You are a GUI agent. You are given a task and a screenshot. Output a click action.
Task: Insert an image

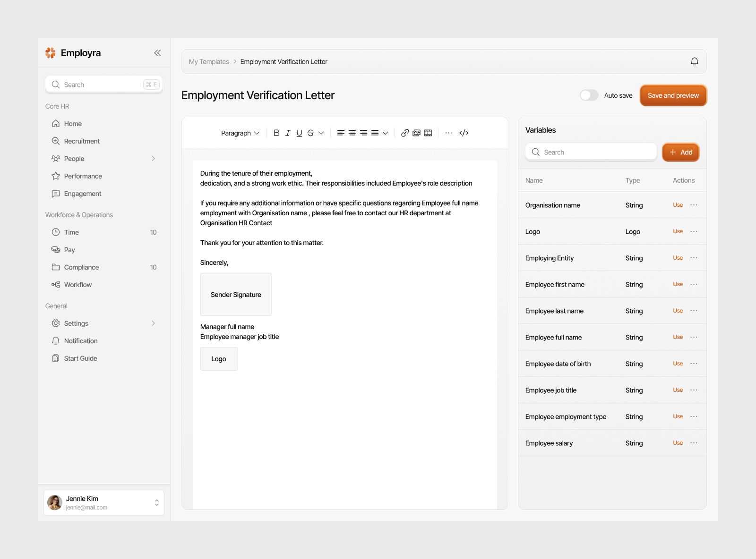pyautogui.click(x=416, y=133)
